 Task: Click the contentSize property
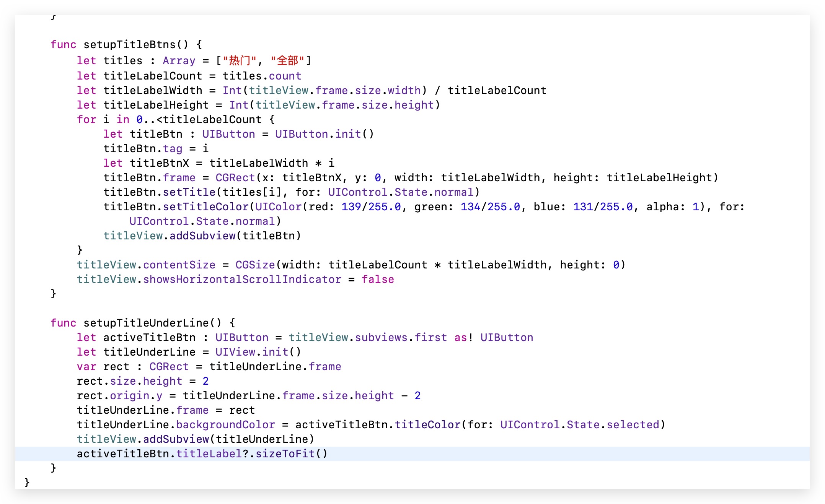click(179, 265)
